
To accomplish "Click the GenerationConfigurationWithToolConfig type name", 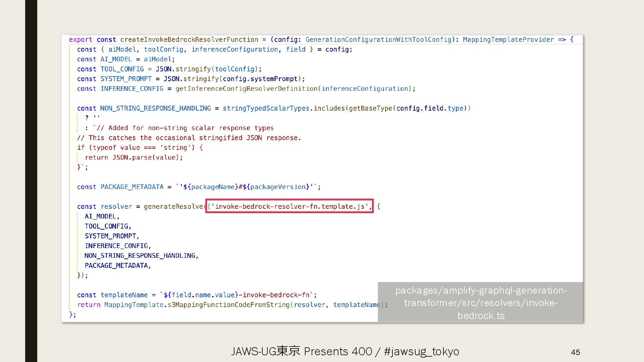I will tap(378, 40).
